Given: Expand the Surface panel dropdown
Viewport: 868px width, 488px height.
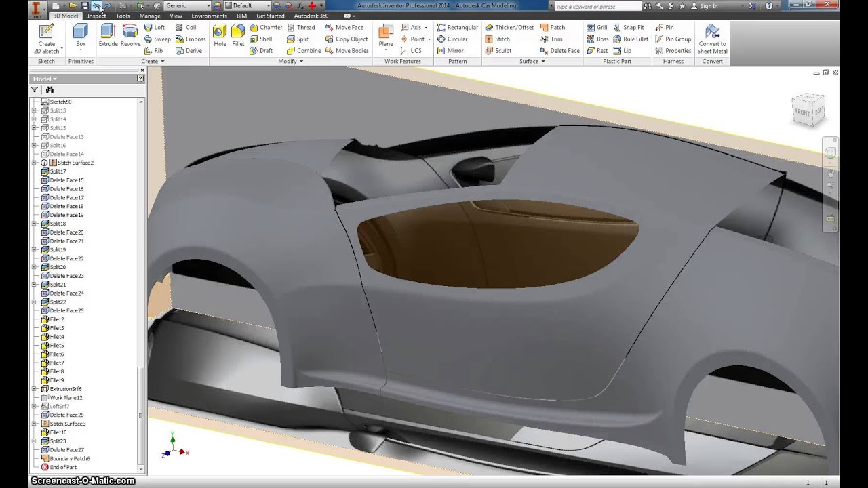Looking at the screenshot, I should point(532,62).
